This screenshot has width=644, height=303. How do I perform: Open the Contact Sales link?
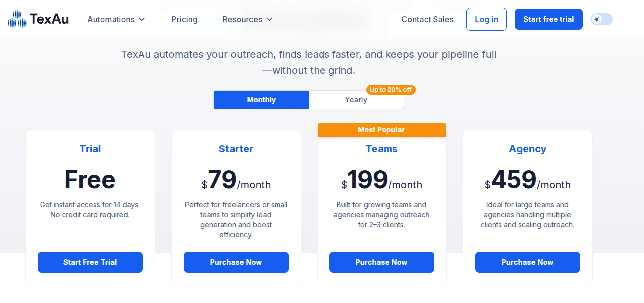[x=427, y=19]
